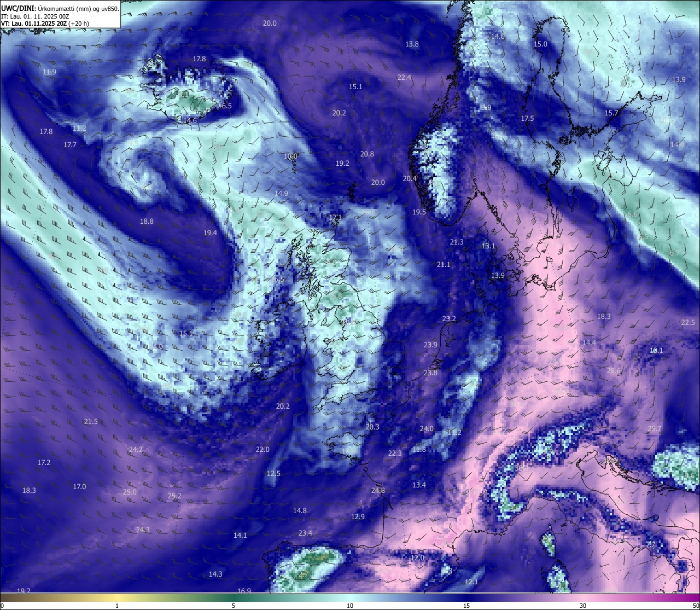
Task: Click the 19.4 value label
Action: [210, 233]
